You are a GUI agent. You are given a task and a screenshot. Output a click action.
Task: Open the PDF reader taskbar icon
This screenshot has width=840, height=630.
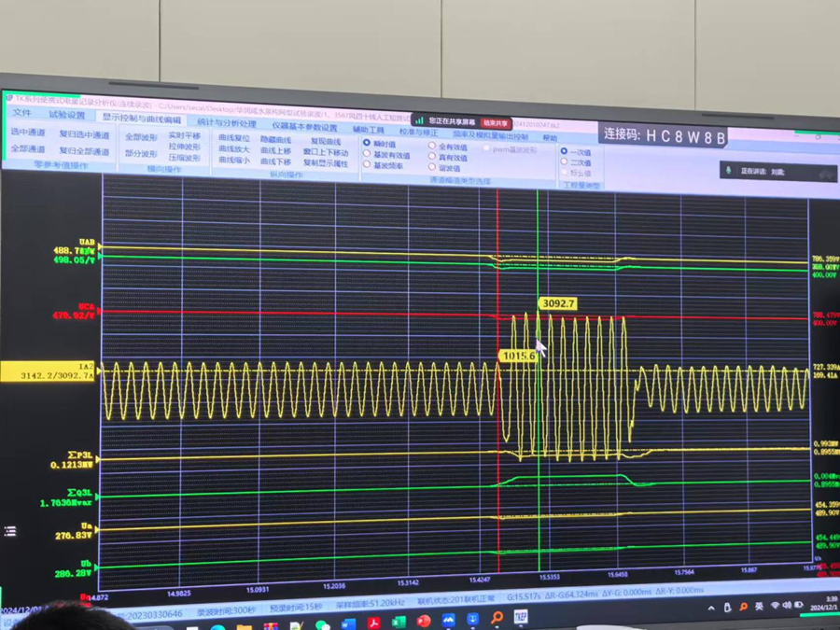click(374, 623)
